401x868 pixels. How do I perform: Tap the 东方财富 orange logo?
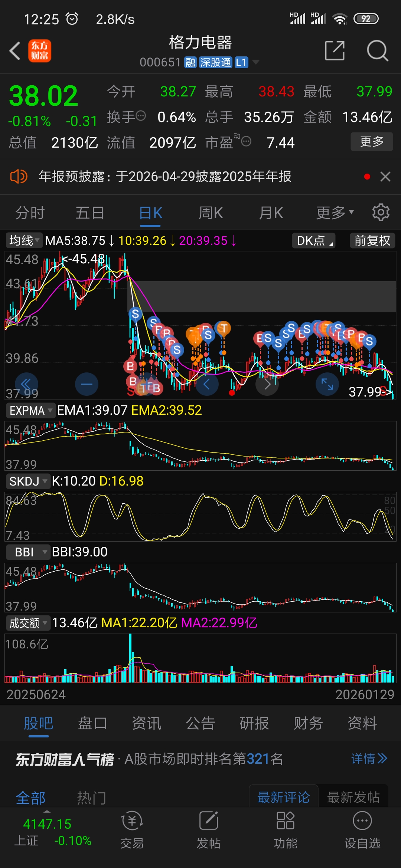[x=40, y=51]
